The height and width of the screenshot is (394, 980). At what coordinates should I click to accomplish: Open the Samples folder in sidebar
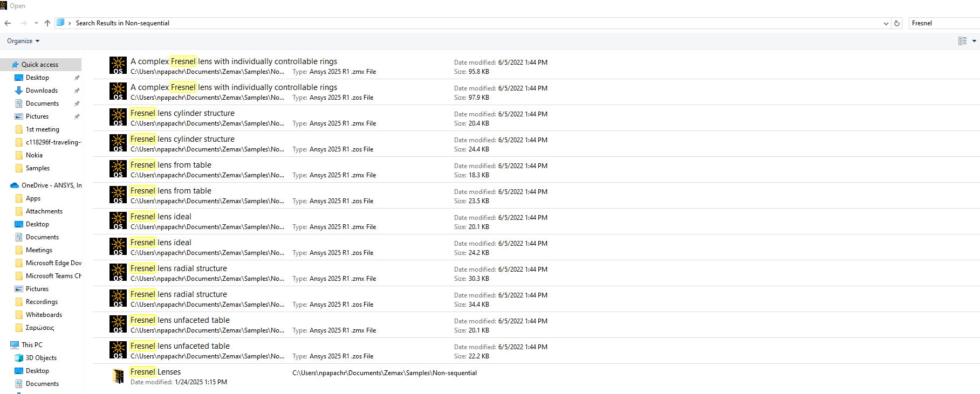pos(38,168)
